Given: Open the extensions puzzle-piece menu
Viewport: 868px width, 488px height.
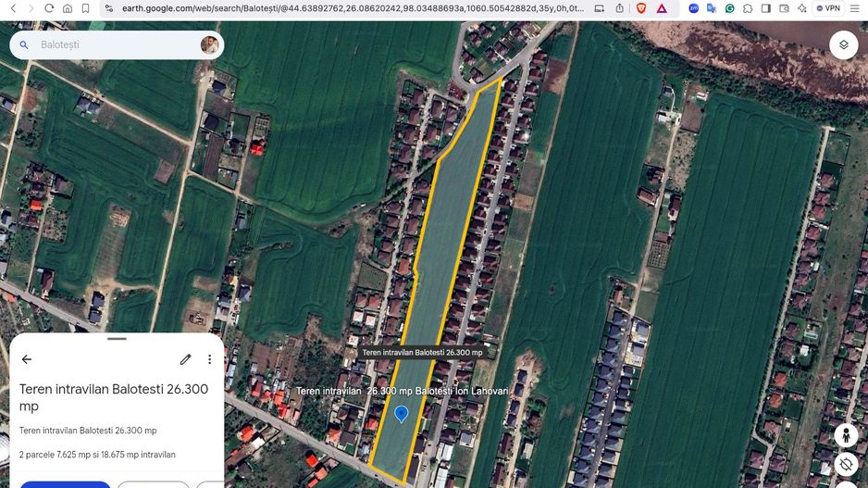Looking at the screenshot, I should point(748,8).
